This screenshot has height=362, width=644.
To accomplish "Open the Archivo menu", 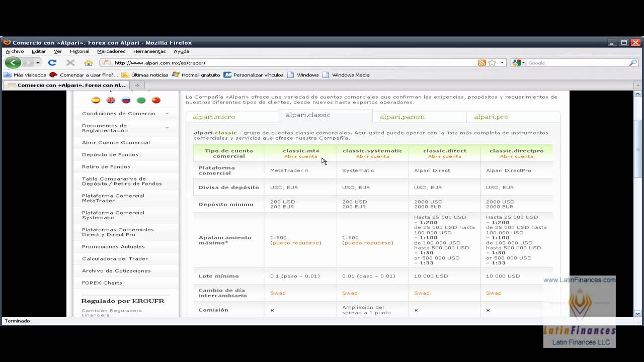I will pos(15,51).
